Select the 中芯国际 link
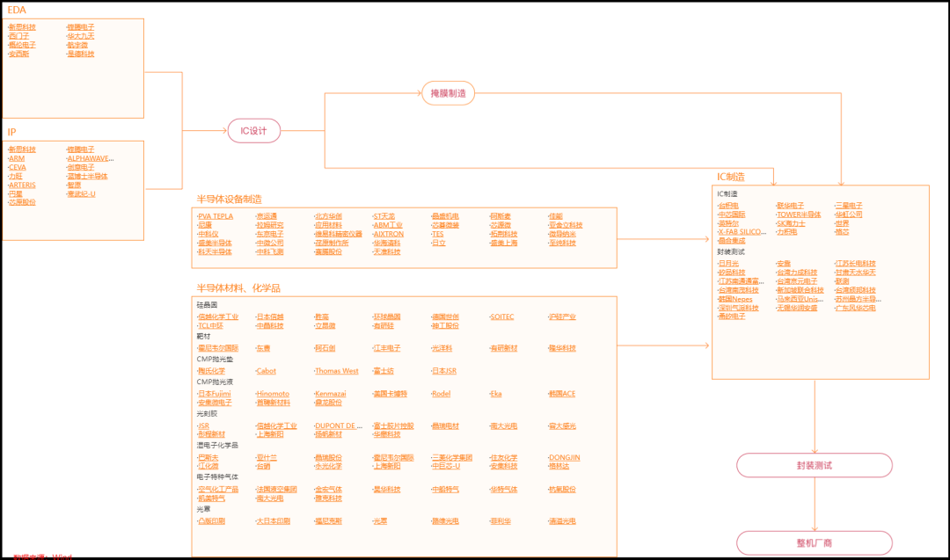The height and width of the screenshot is (560, 950). coord(732,215)
